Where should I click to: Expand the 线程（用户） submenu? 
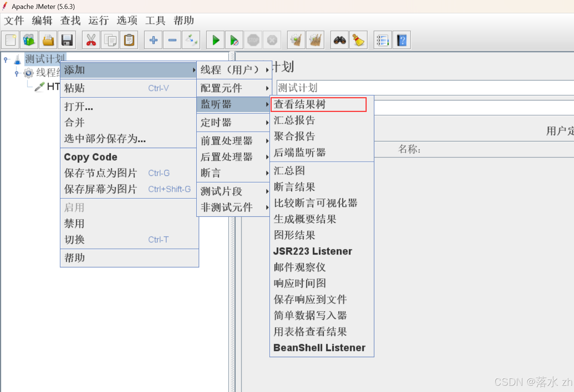pyautogui.click(x=234, y=70)
